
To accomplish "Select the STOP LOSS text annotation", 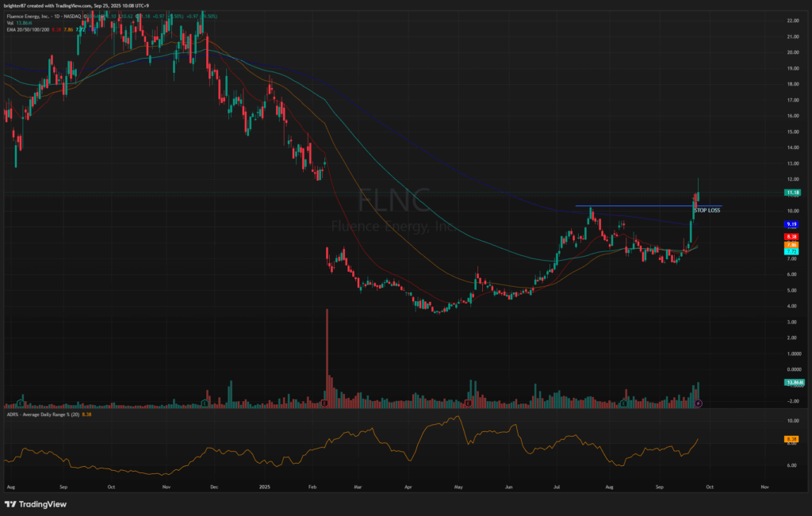I will point(707,211).
